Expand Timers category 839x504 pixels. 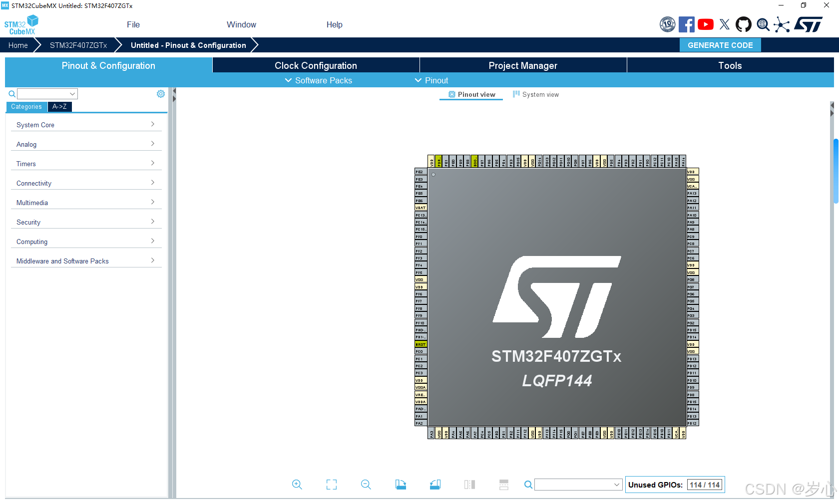[86, 164]
